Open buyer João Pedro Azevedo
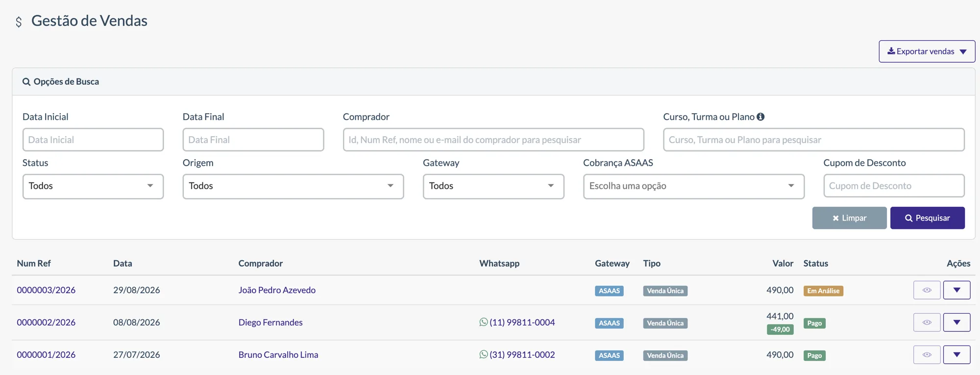Viewport: 980px width, 375px height. pos(277,290)
